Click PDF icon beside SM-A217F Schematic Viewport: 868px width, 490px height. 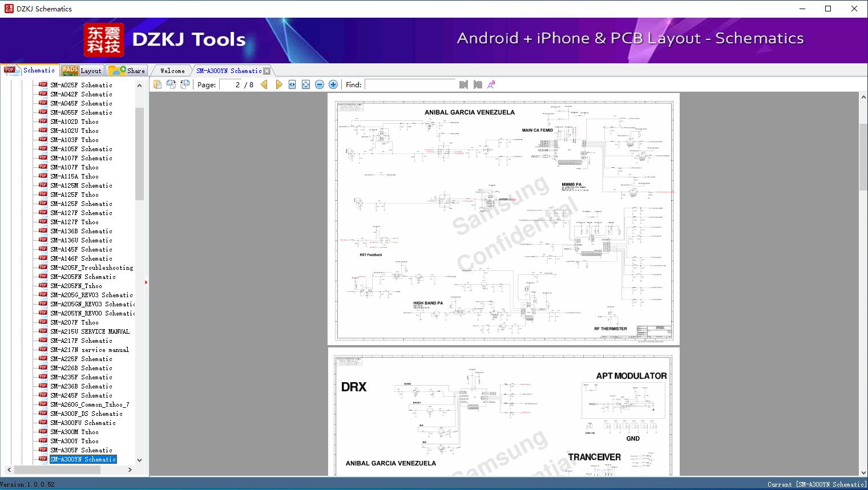click(x=43, y=341)
